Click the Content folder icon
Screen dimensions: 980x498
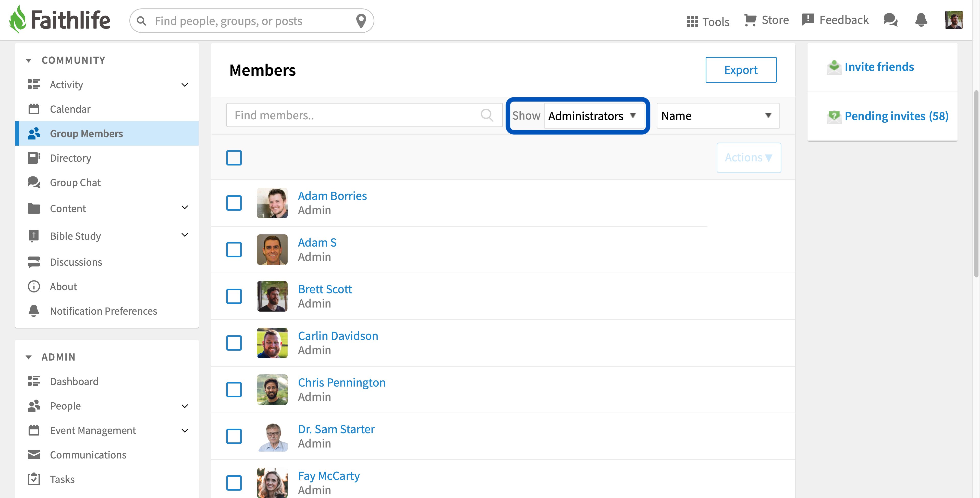tap(34, 208)
